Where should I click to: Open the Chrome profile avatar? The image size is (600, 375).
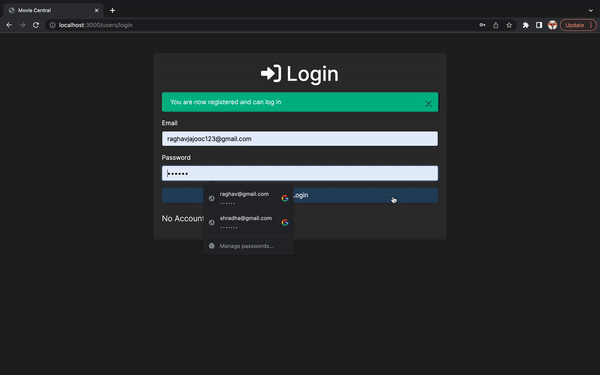pos(552,25)
